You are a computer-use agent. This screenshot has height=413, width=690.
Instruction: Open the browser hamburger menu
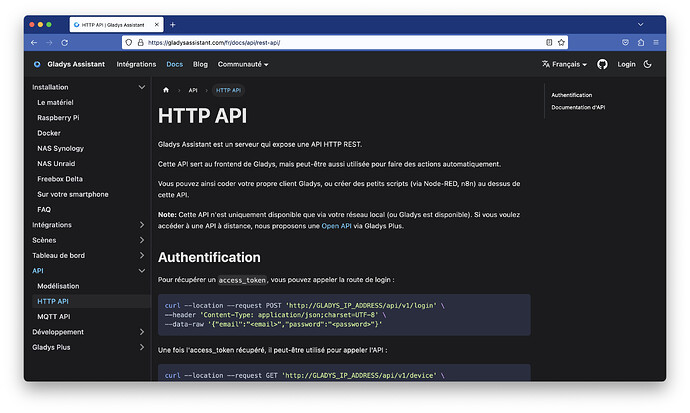[x=655, y=43]
